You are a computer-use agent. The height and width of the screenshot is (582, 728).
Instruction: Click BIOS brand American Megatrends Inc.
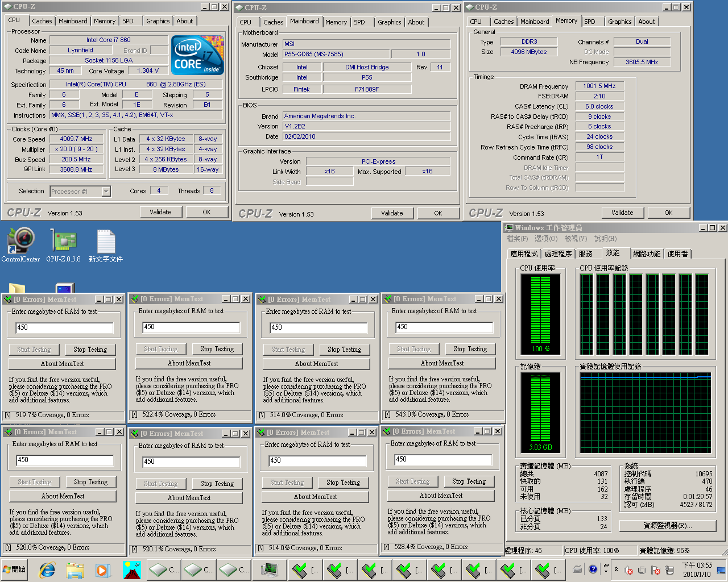point(367,116)
